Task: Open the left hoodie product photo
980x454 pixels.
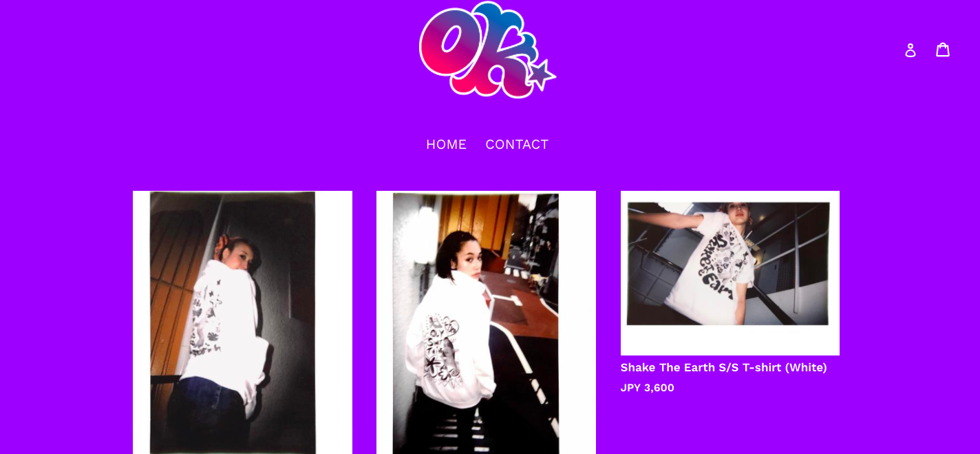Action: [242, 322]
